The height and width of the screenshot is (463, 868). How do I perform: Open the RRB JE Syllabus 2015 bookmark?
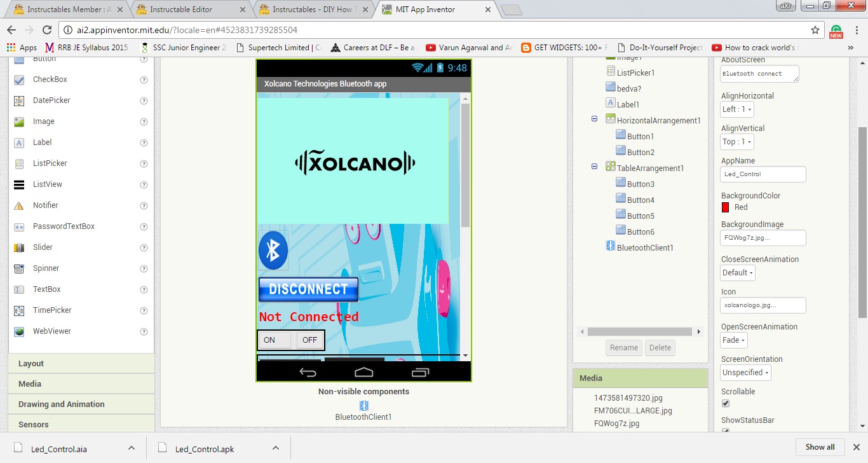[86, 48]
